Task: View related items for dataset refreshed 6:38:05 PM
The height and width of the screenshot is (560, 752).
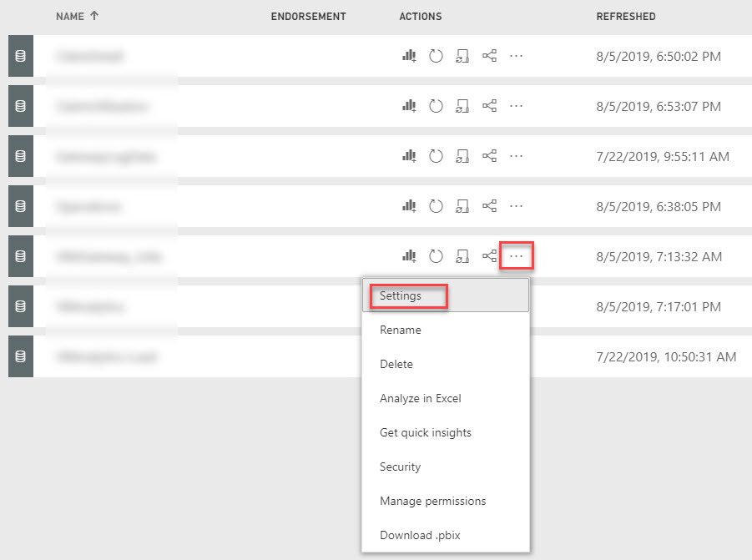Action: pyautogui.click(x=490, y=206)
